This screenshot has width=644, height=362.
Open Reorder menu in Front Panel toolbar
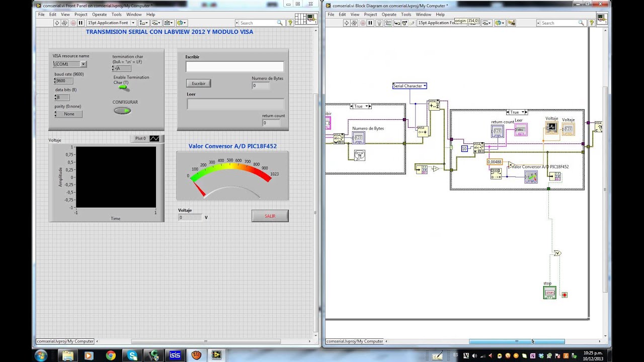click(181, 23)
